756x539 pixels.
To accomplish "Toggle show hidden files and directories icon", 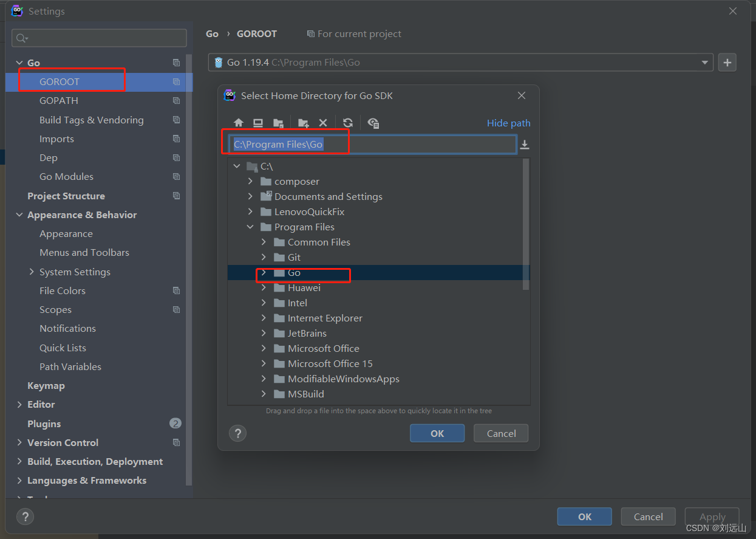I will [373, 123].
